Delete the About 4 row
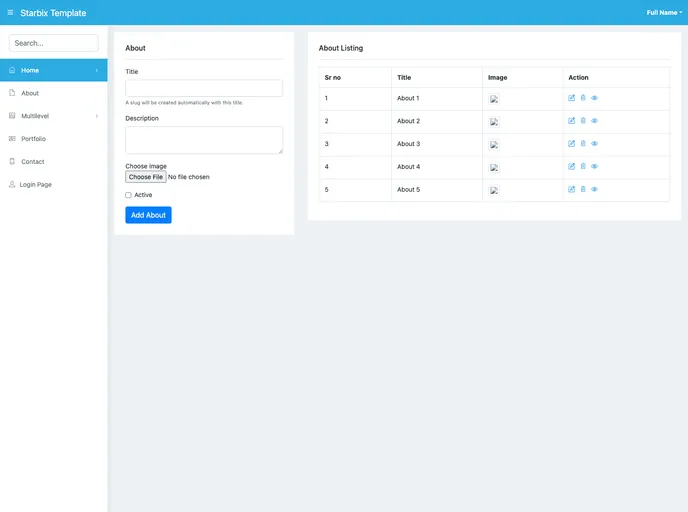 click(583, 166)
